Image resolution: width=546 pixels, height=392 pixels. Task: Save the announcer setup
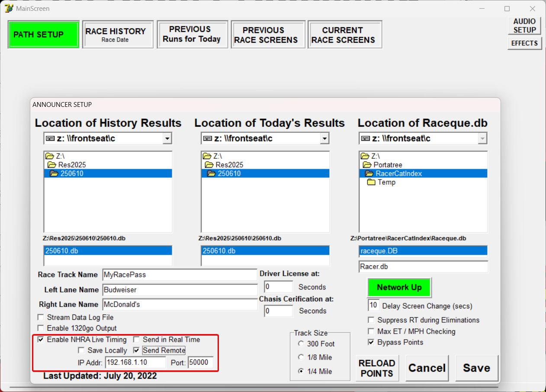point(477,368)
